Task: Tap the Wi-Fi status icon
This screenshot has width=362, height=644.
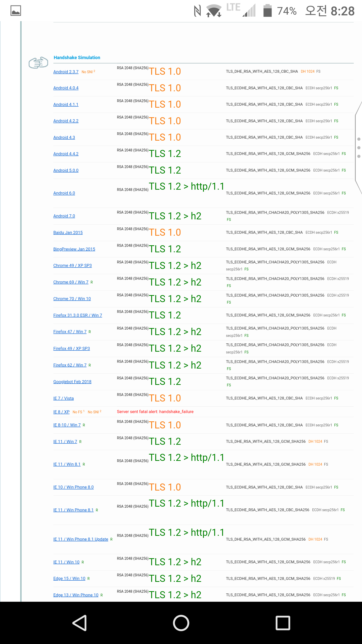Action: [214, 11]
